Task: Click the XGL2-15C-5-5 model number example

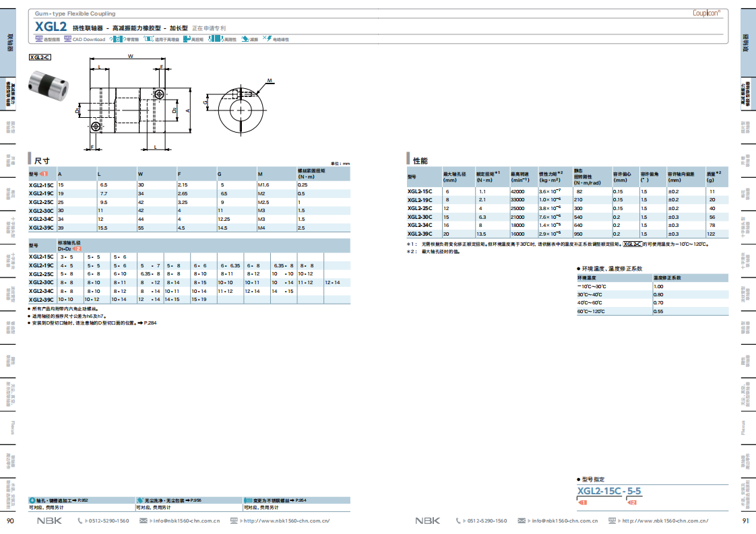Action: pos(609,491)
